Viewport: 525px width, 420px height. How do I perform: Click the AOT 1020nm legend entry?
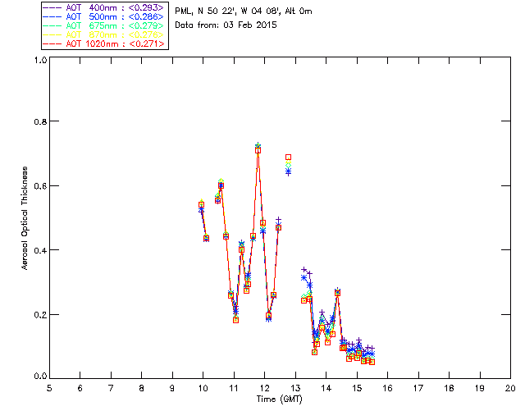coord(103,43)
